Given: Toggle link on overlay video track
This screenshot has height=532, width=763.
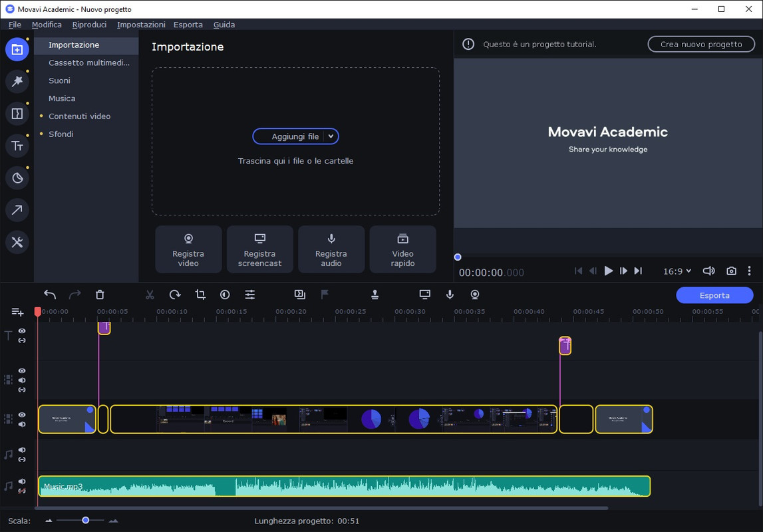Looking at the screenshot, I should [22, 390].
